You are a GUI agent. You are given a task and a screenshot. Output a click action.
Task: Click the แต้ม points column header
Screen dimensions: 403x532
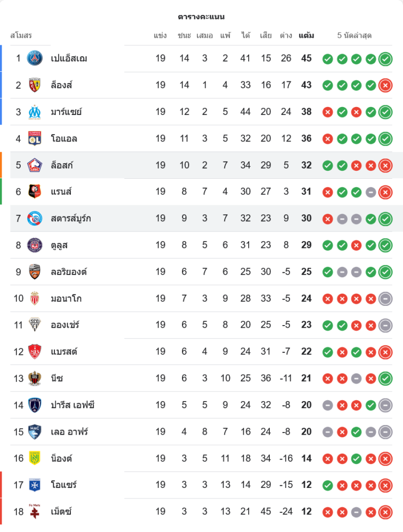306,36
